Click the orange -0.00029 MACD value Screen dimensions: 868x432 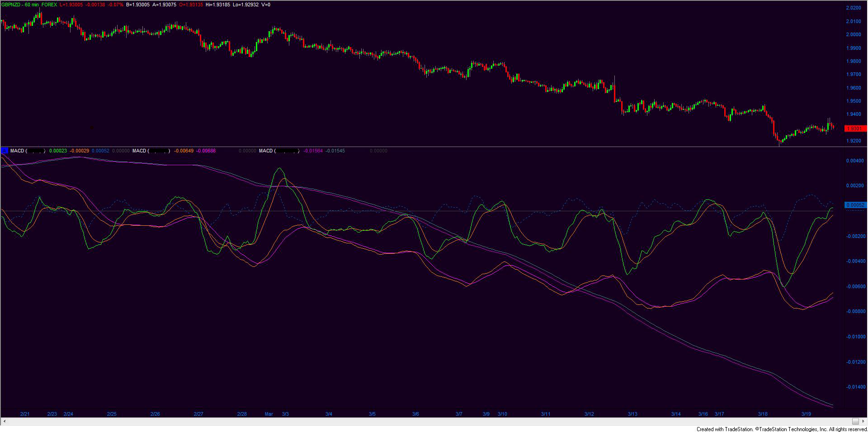(79, 151)
